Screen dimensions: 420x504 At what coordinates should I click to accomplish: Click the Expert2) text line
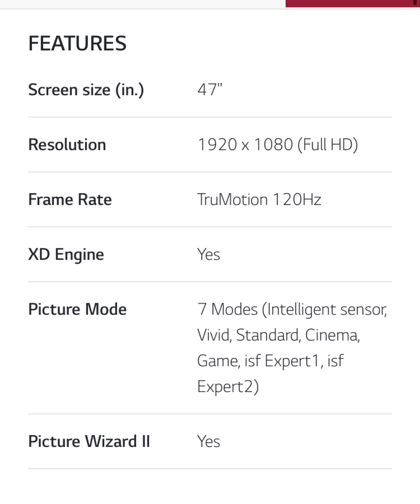(x=228, y=387)
